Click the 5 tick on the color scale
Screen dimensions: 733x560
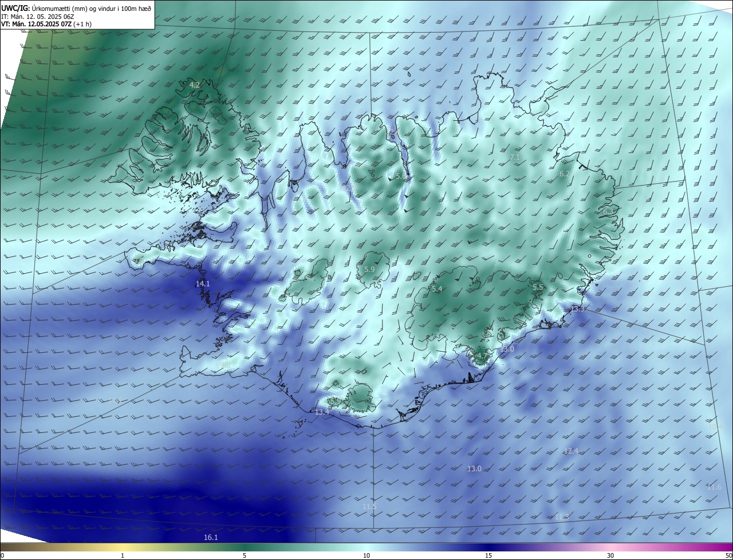coord(245,555)
